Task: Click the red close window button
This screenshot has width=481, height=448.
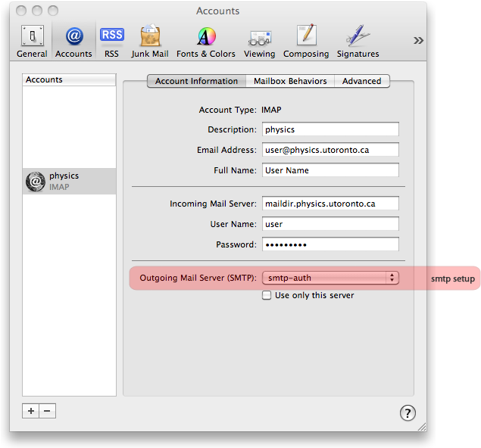Action: point(21,11)
